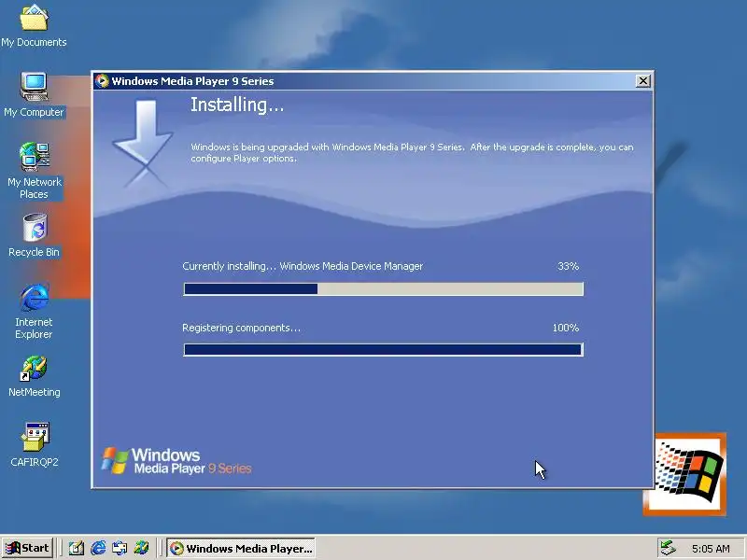747x560 pixels.
Task: Click the Registering components progress bar
Action: [x=384, y=349]
